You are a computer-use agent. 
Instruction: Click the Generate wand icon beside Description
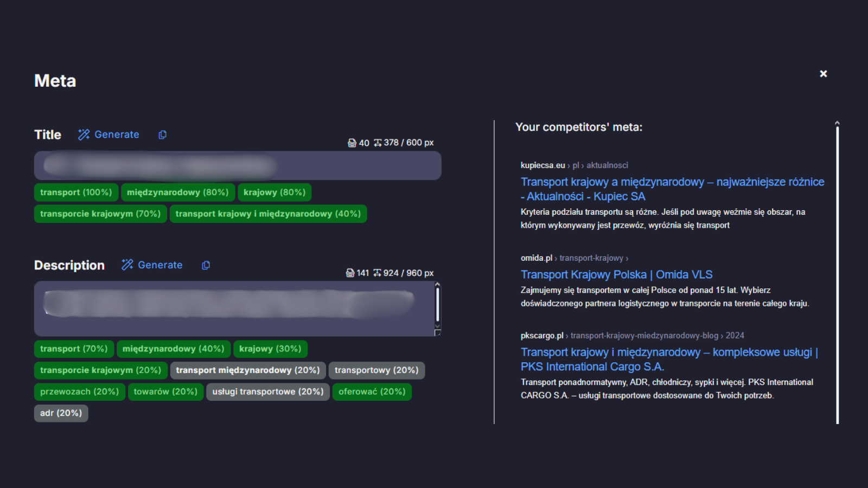[127, 265]
